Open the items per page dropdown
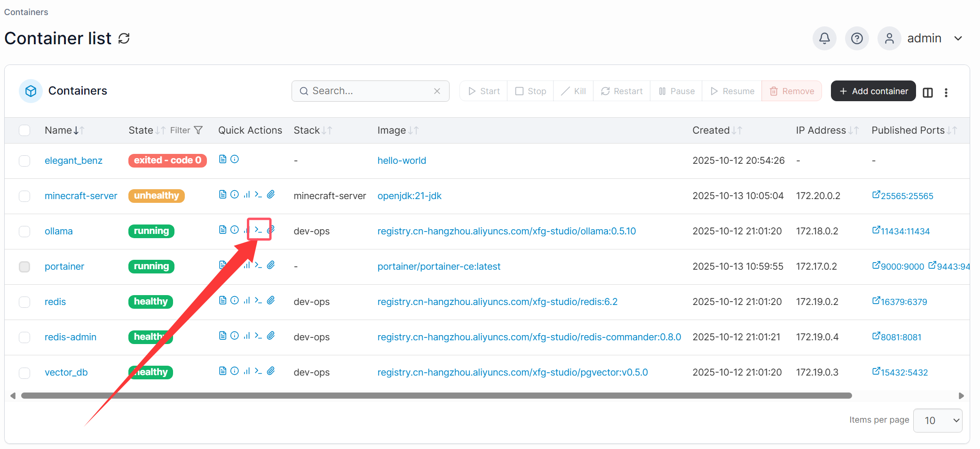 pos(937,420)
